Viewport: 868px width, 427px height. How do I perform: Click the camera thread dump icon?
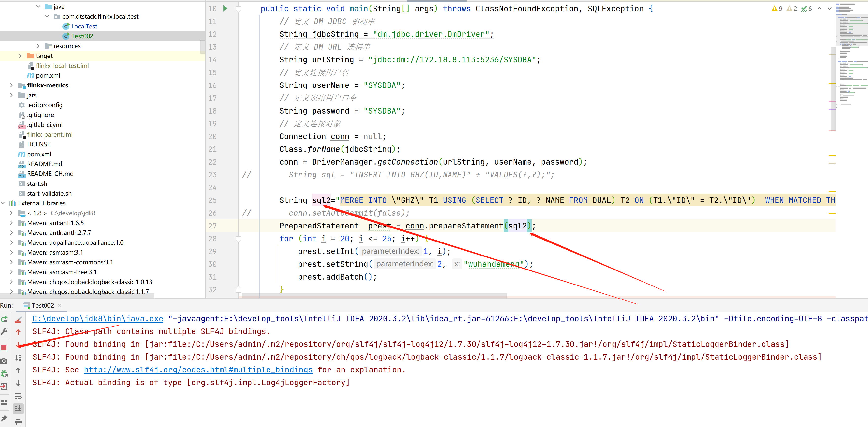coord(4,361)
